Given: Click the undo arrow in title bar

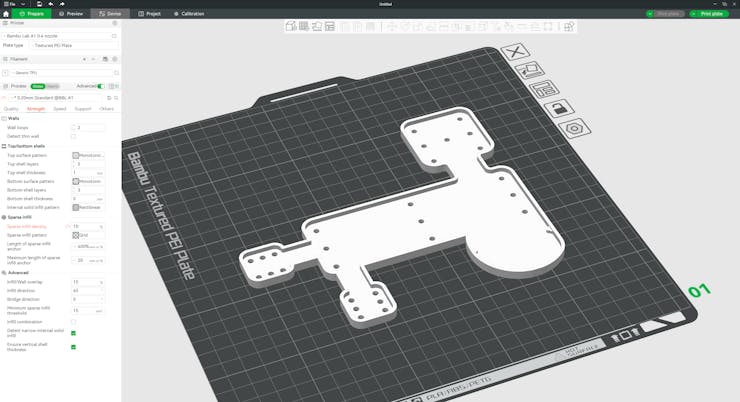Looking at the screenshot, I should pyautogui.click(x=50, y=4).
